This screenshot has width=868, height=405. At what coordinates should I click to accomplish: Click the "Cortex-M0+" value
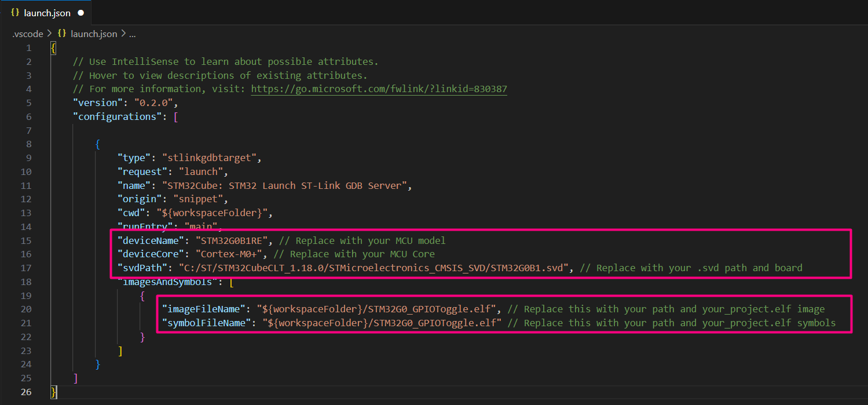[x=229, y=254]
